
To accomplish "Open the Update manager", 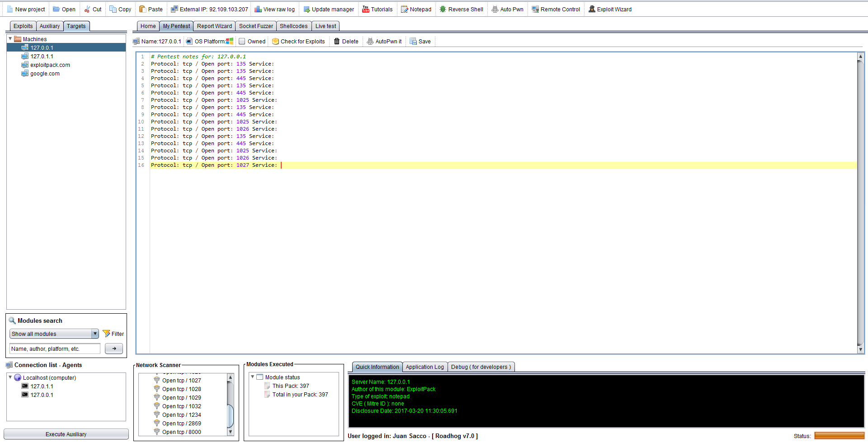I will click(x=328, y=9).
